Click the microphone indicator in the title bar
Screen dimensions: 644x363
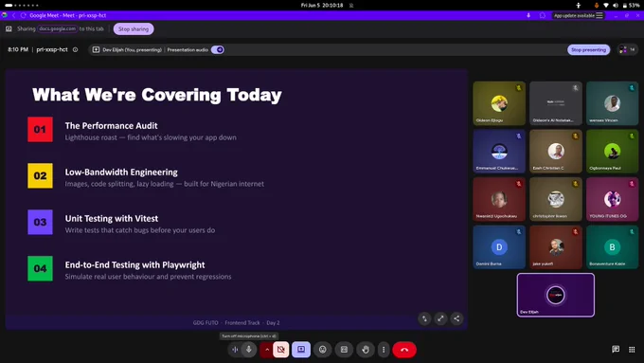[x=528, y=15]
